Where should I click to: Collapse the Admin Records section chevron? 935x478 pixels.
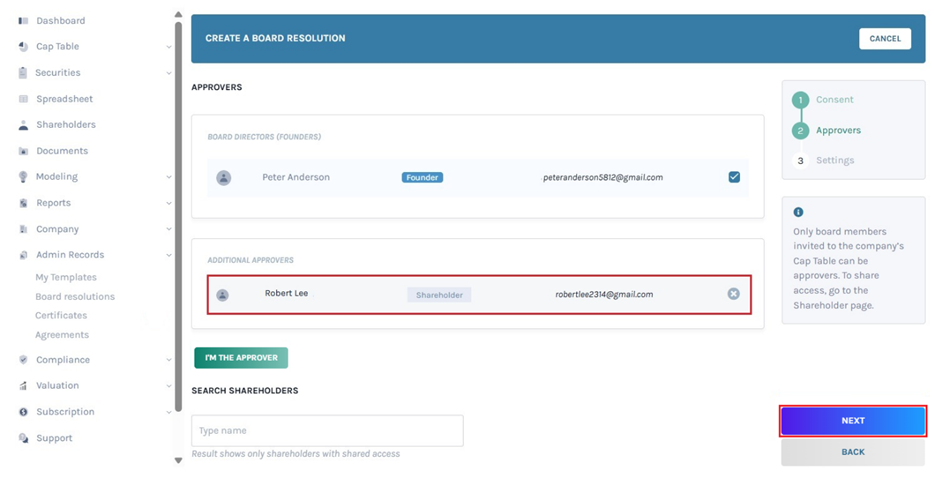(168, 255)
